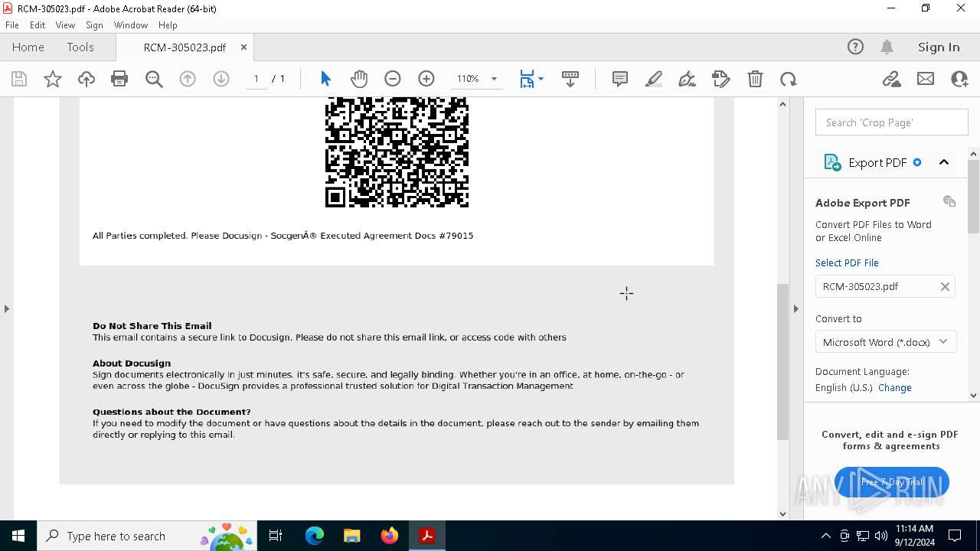Open the View menu
The height and width of the screenshot is (551, 980).
[x=65, y=25]
